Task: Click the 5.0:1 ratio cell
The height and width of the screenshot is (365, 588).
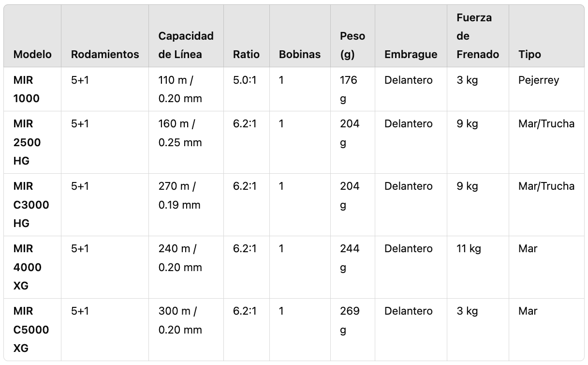Action: pyautogui.click(x=245, y=80)
